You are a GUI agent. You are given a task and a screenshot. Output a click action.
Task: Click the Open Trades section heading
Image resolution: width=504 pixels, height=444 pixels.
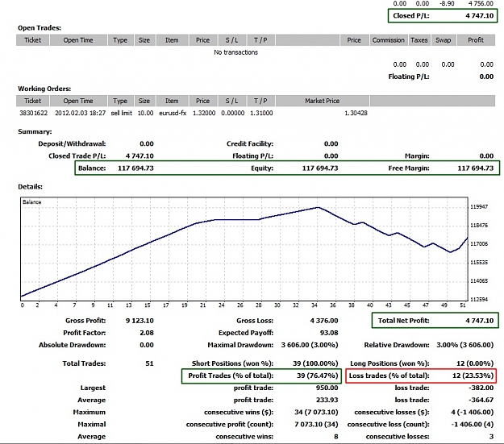pyautogui.click(x=40, y=28)
